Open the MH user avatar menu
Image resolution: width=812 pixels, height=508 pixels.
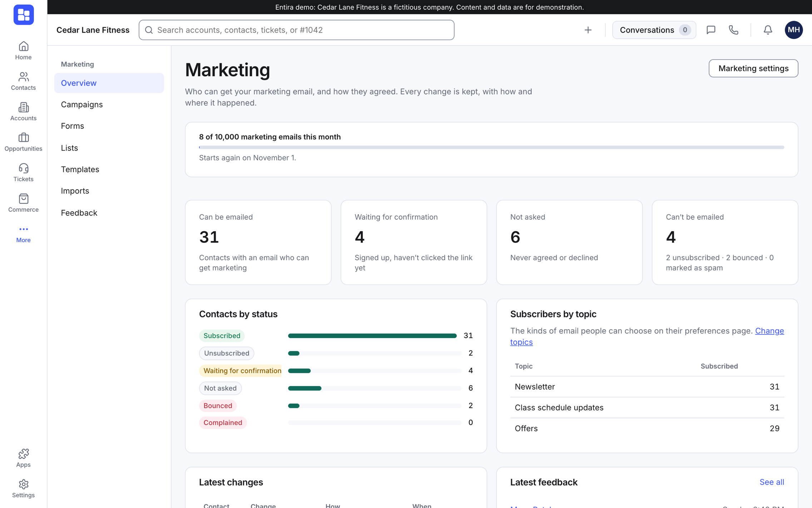point(793,30)
